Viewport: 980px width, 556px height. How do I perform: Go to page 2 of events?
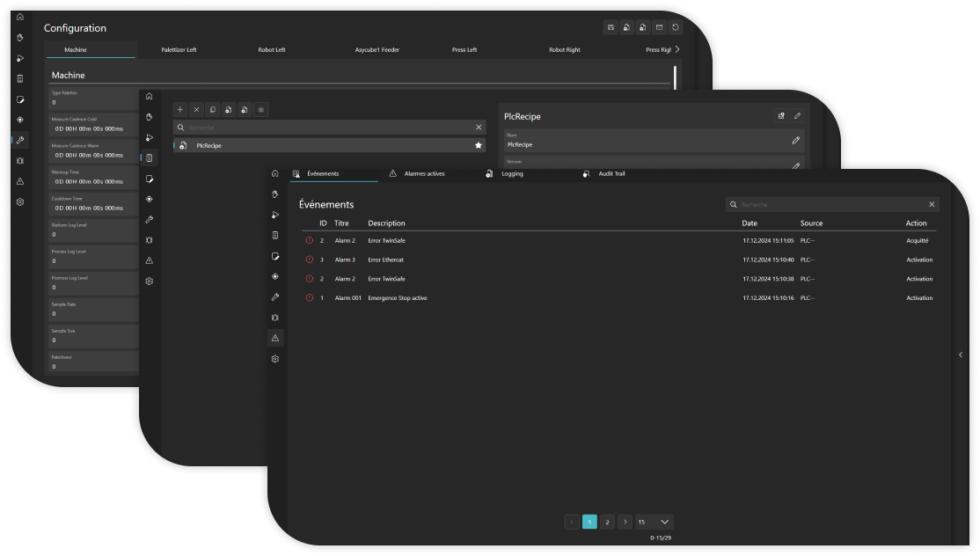[607, 522]
